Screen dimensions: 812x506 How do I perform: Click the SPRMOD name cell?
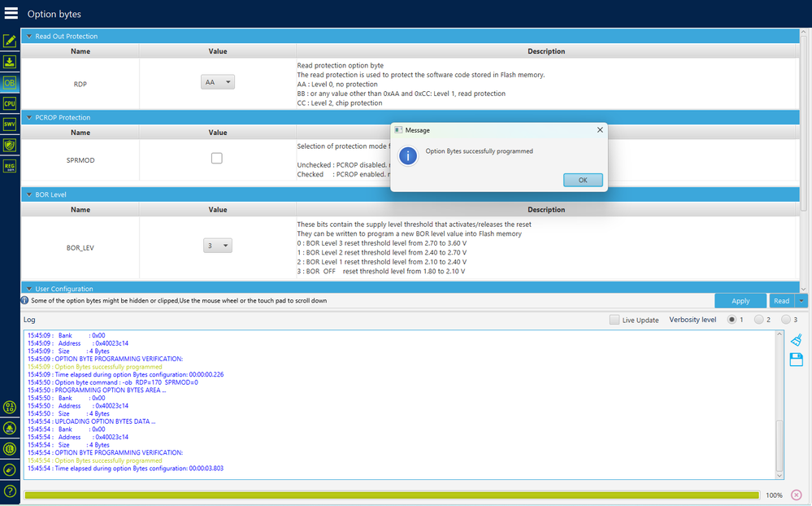coord(80,160)
